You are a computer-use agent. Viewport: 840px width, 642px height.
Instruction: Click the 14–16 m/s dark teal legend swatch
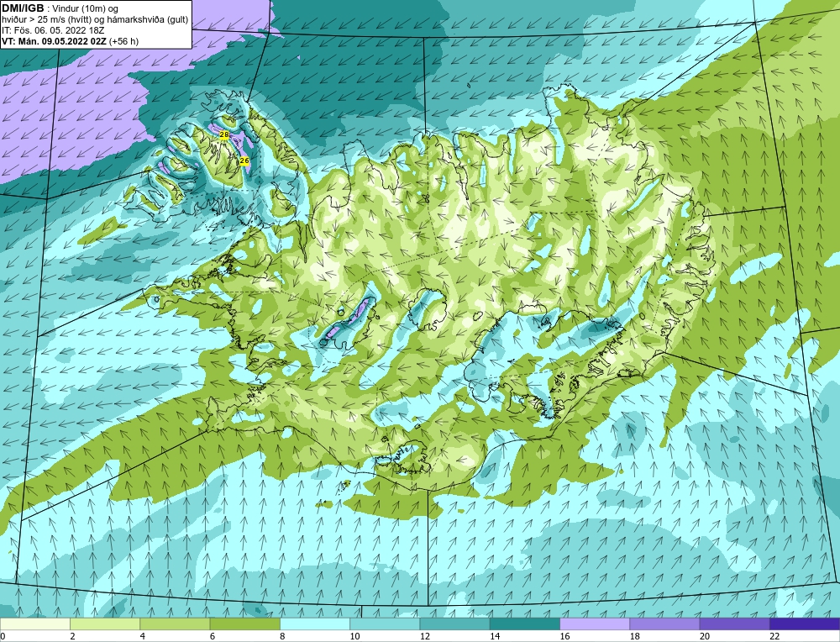(524, 624)
